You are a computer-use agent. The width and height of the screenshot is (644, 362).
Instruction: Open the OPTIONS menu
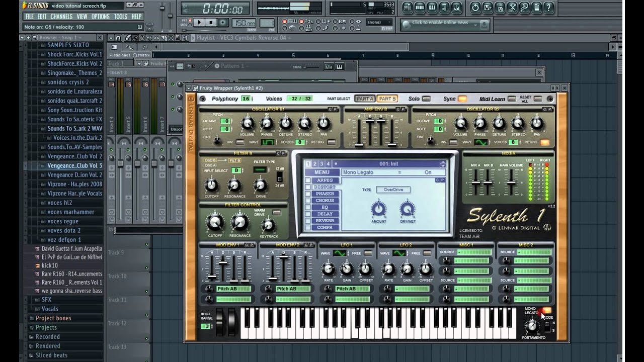tap(100, 17)
